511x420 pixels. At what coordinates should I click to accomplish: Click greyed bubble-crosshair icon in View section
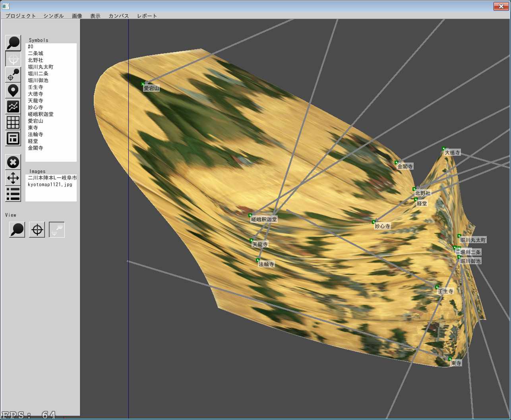(57, 230)
